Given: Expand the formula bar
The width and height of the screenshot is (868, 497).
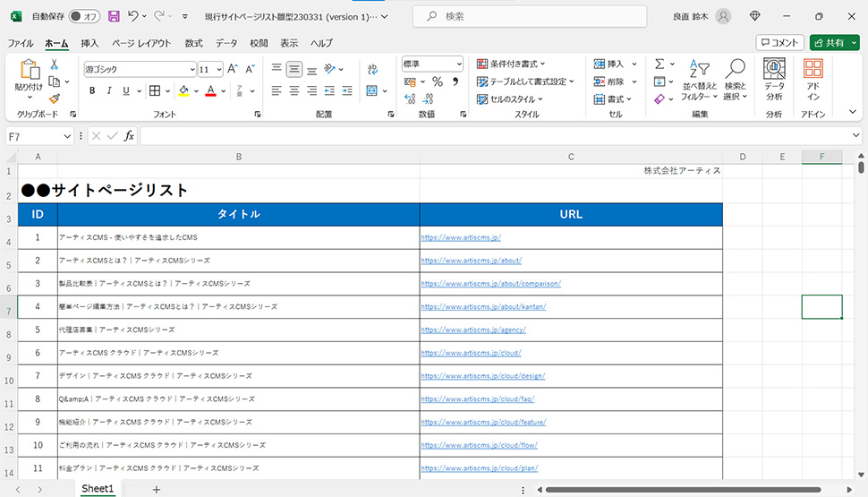Looking at the screenshot, I should pos(855,135).
